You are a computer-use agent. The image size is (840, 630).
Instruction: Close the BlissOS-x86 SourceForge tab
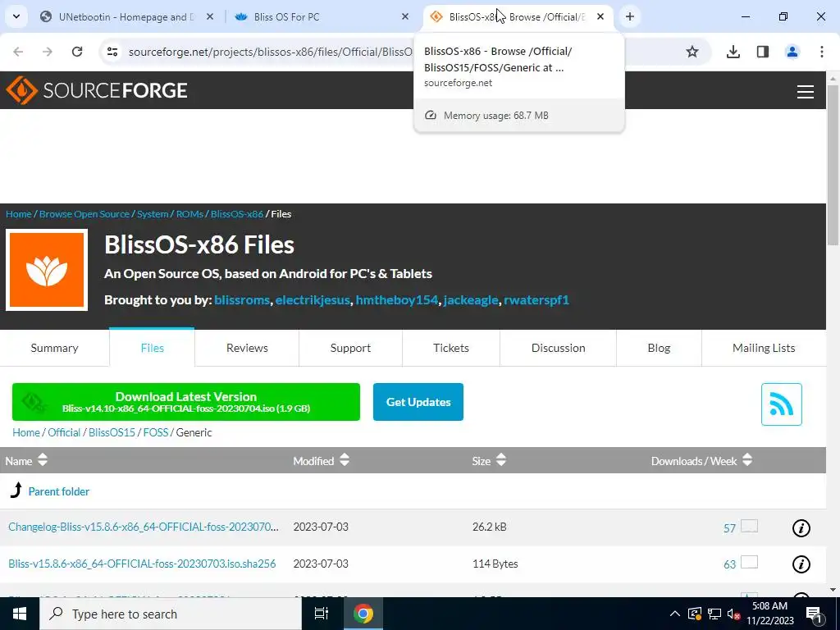click(x=600, y=16)
